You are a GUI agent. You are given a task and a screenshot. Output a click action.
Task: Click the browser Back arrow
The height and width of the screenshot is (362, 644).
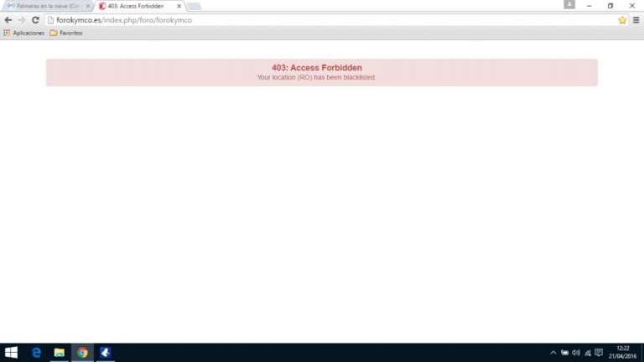click(x=8, y=20)
